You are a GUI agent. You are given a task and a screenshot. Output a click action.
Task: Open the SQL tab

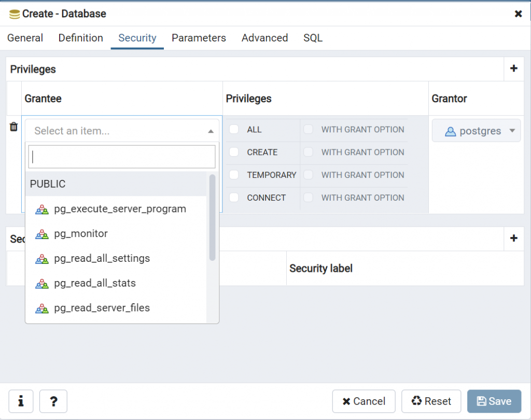313,38
